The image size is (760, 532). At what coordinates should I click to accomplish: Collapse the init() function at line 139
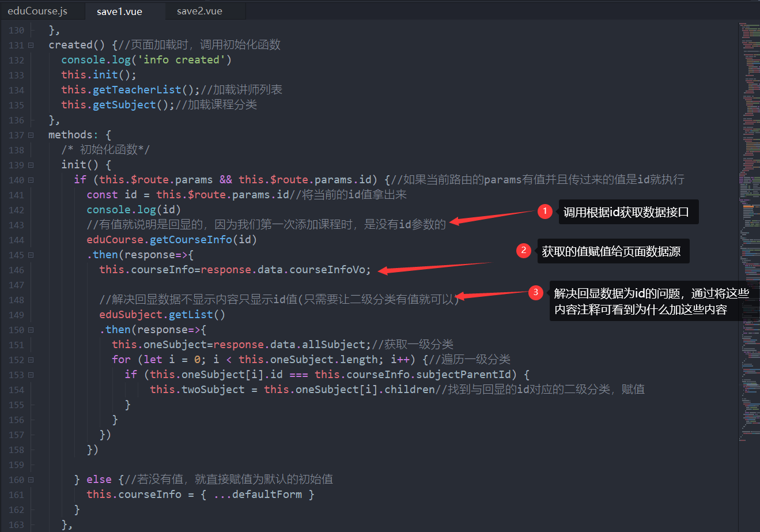(x=31, y=165)
